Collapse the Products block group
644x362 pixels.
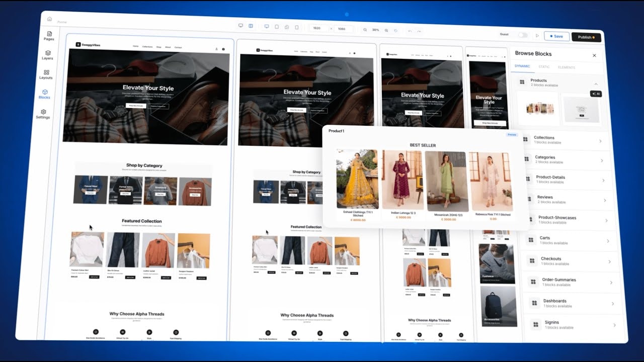(x=596, y=84)
